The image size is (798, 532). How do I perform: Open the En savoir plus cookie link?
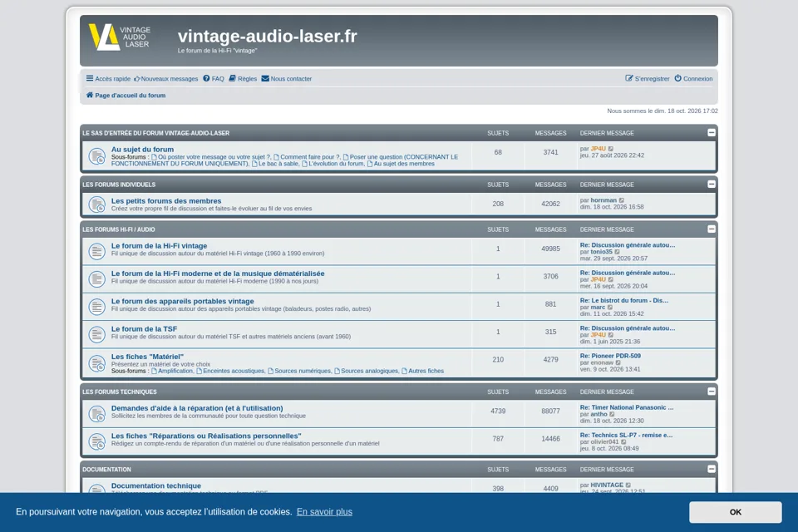tap(325, 512)
